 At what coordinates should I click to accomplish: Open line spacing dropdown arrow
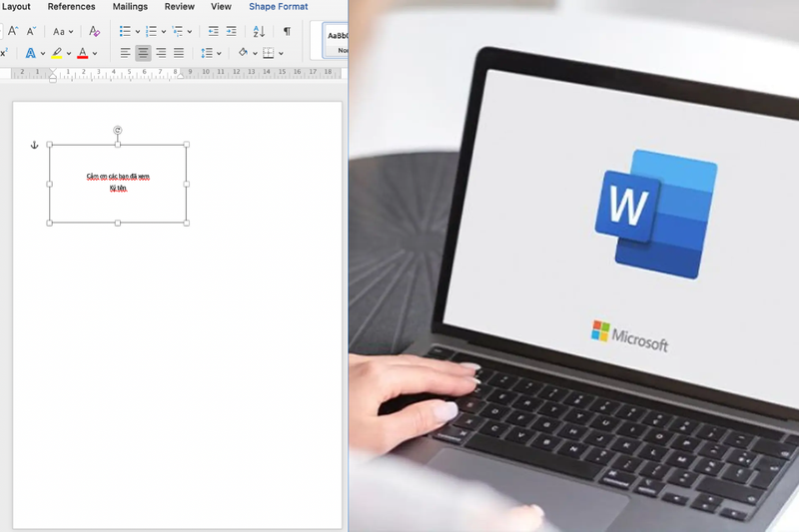click(x=219, y=54)
